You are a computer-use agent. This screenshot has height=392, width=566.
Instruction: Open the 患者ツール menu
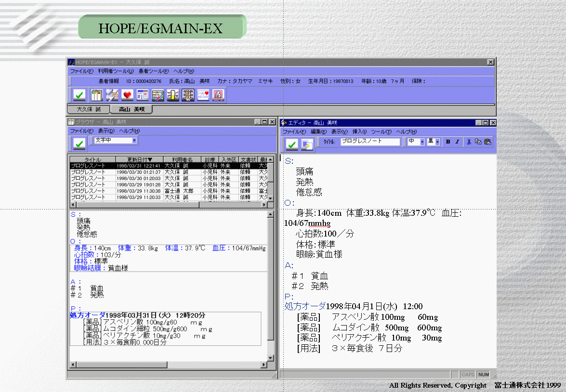pyautogui.click(x=153, y=71)
